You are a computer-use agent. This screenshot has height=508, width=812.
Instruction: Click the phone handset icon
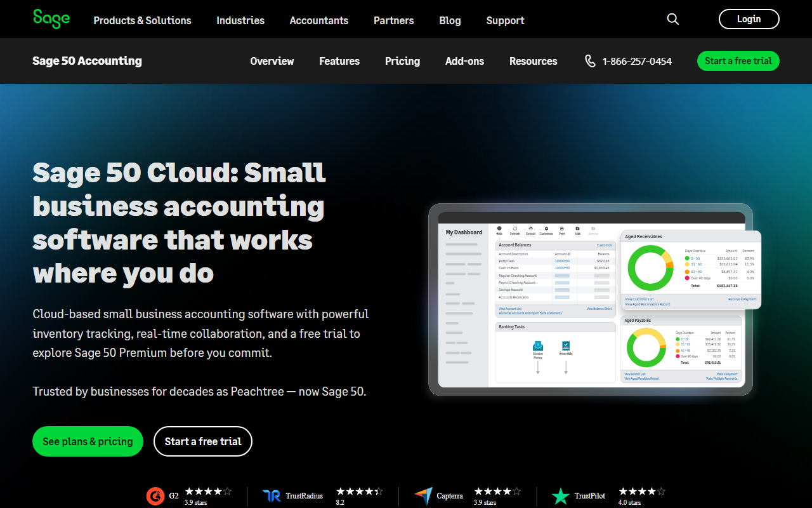point(590,61)
